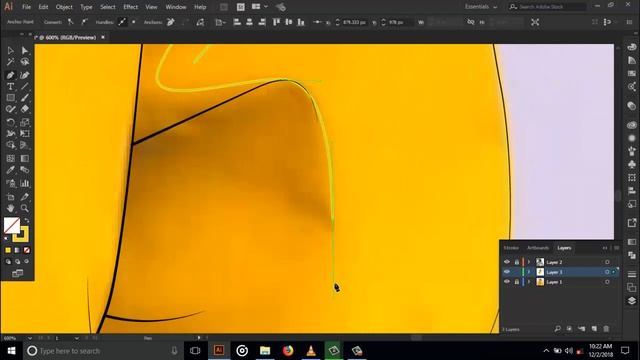This screenshot has width=640, height=360.
Task: Open the File menu
Action: (x=26, y=7)
